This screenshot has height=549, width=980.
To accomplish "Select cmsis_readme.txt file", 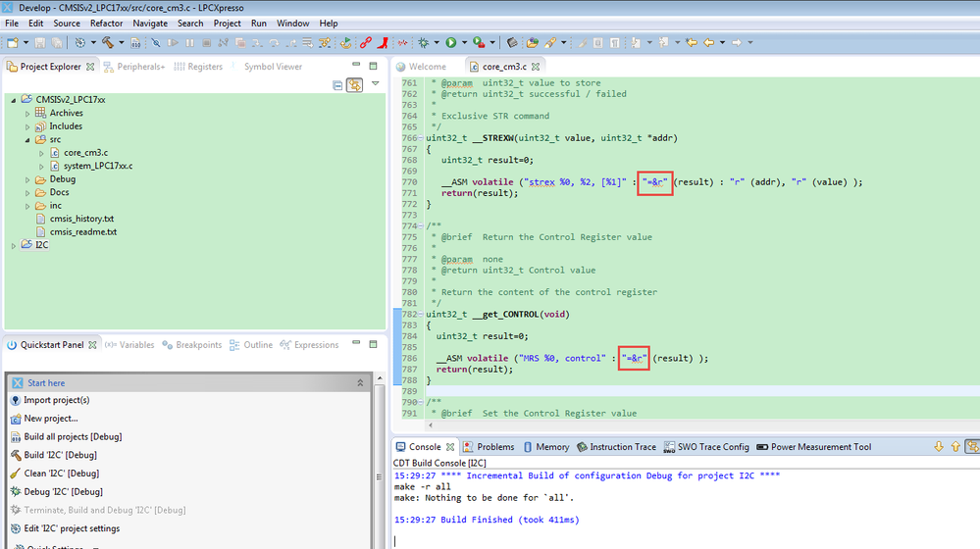I will coord(83,231).
